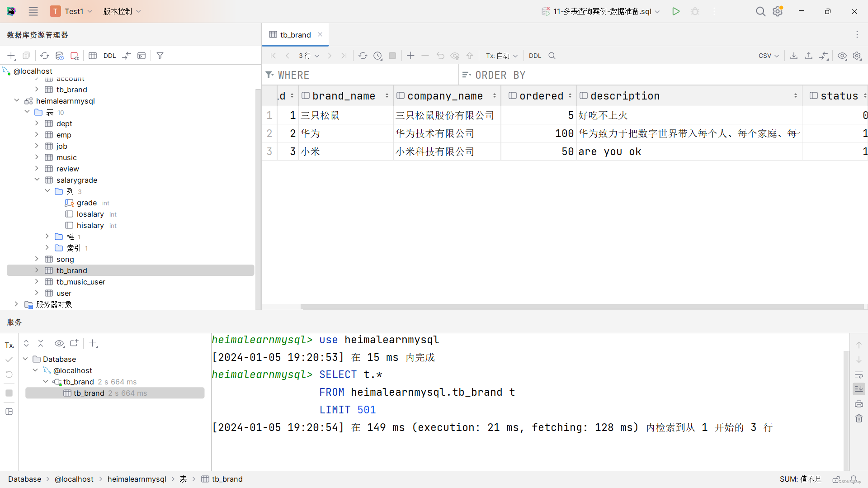Toggle view options eye in editor toolbar

pyautogui.click(x=842, y=56)
